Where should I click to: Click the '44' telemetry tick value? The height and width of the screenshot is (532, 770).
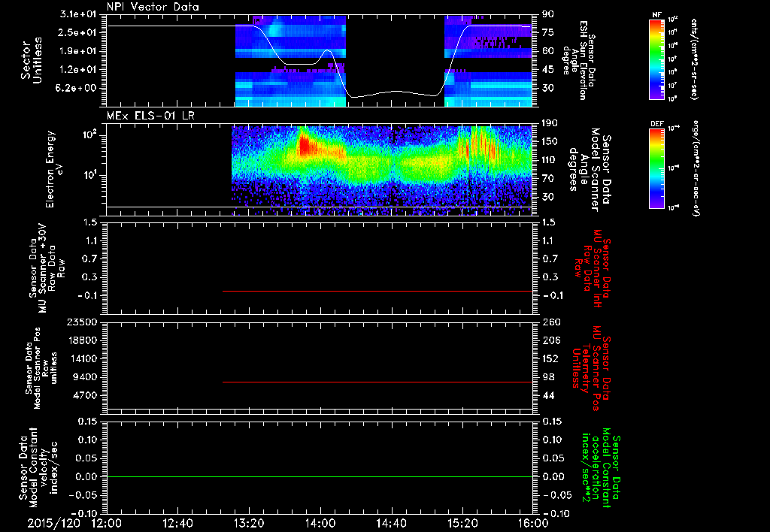click(x=548, y=395)
